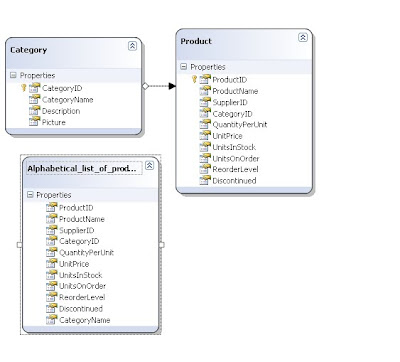Screen dimensions: 400x362
Task: Click QuantityPerUnit property icon in Alphabetical list entity
Action: (51, 252)
